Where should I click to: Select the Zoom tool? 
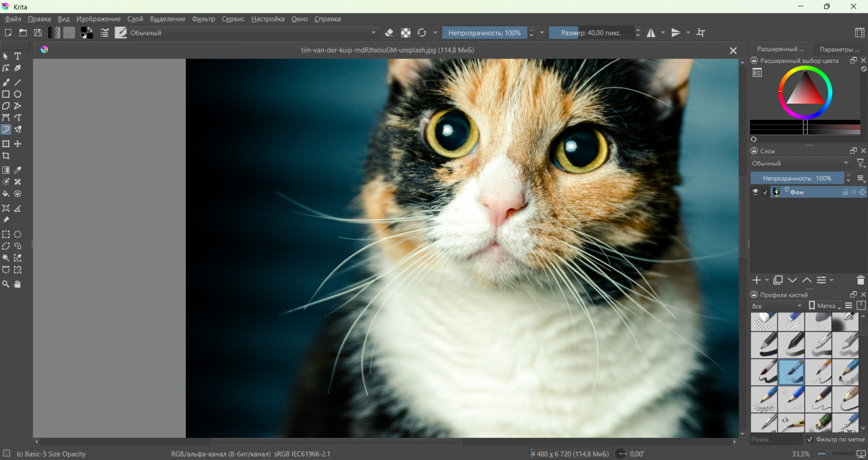(6, 284)
